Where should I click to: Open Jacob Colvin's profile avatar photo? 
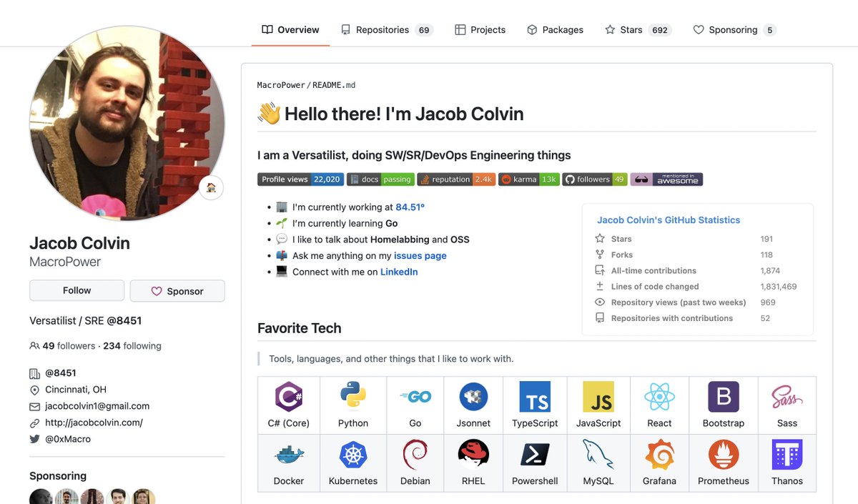point(127,123)
